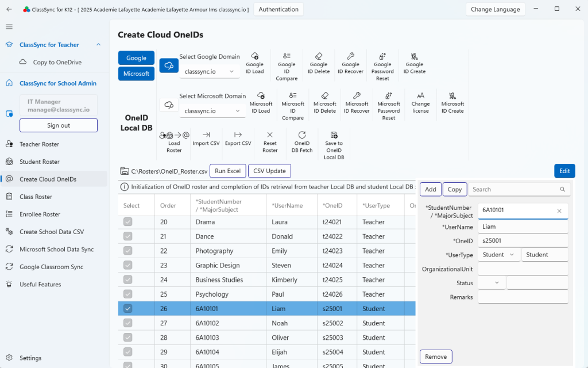Image resolution: width=588 pixels, height=368 pixels.
Task: Open the Status dropdown
Action: coord(492,283)
